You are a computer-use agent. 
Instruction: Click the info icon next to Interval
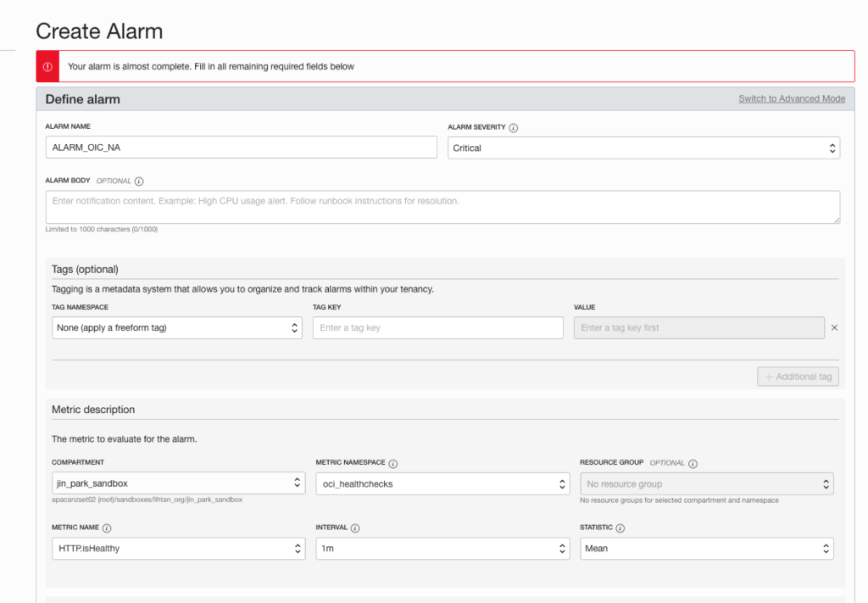[354, 528]
